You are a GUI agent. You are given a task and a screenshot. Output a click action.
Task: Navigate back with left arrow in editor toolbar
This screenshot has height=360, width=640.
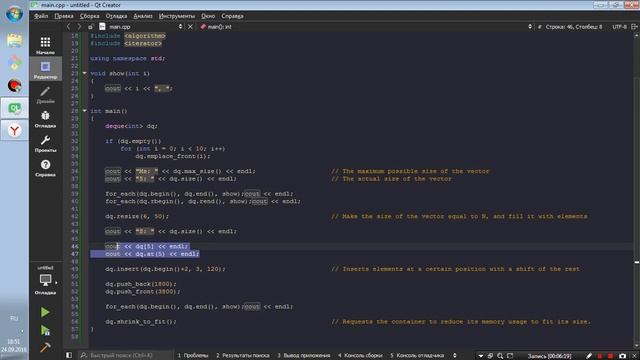68,27
